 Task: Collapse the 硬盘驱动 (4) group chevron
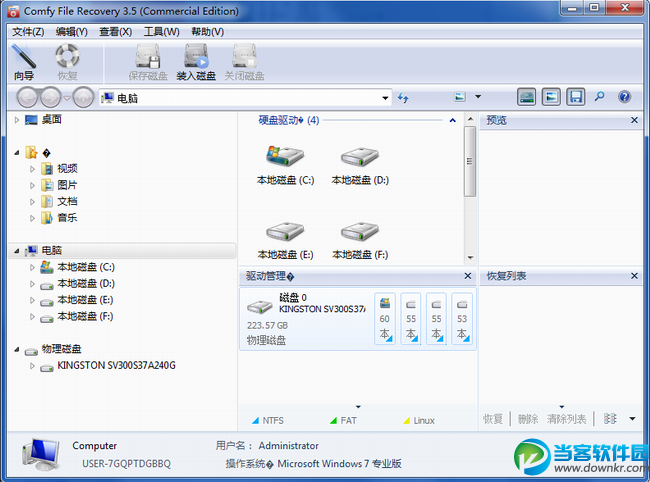(453, 120)
